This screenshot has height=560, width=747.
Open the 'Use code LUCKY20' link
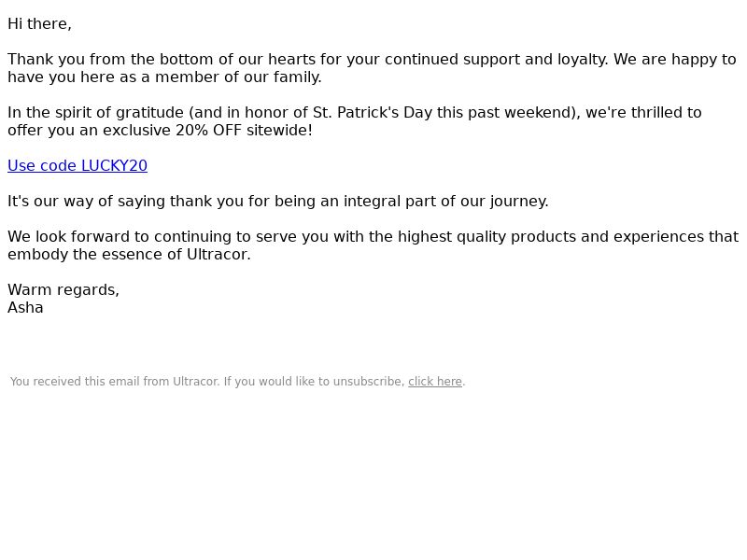click(78, 166)
